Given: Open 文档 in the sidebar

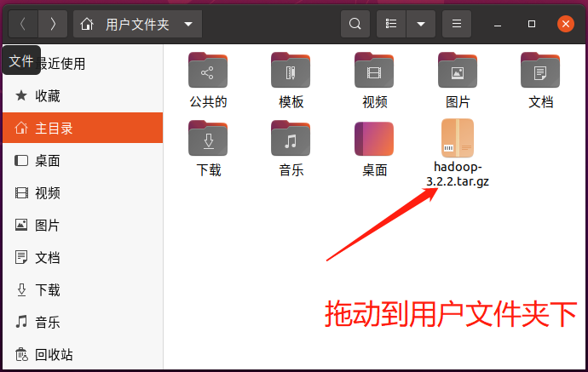Looking at the screenshot, I should pyautogui.click(x=83, y=257).
